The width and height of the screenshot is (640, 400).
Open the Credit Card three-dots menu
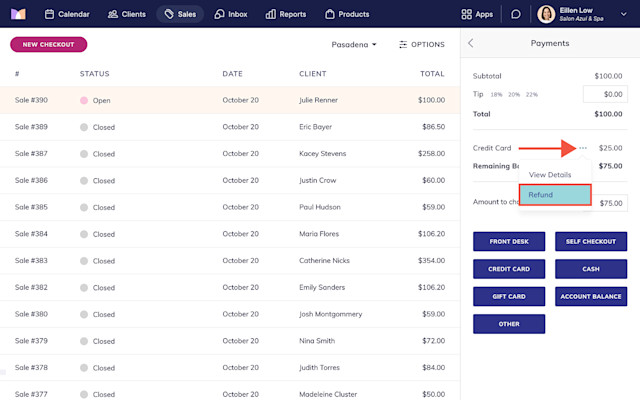coord(583,148)
